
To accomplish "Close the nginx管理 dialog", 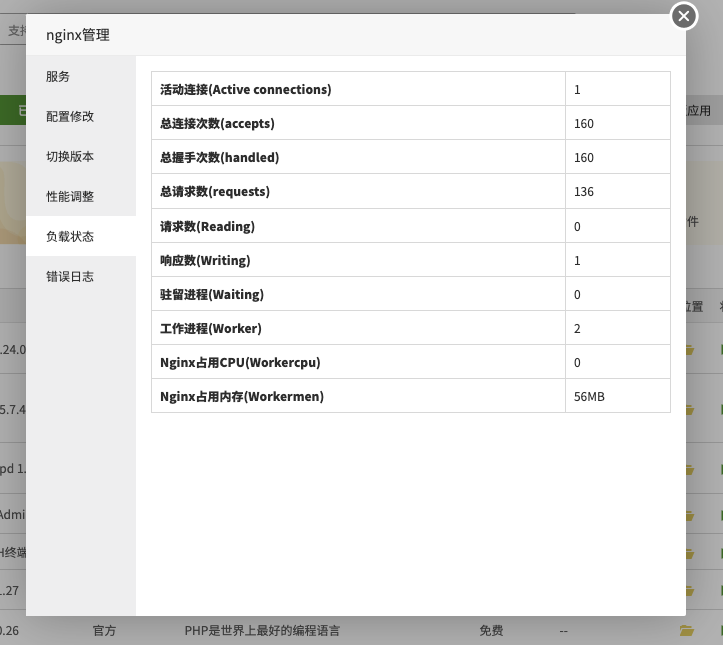I will [x=684, y=16].
